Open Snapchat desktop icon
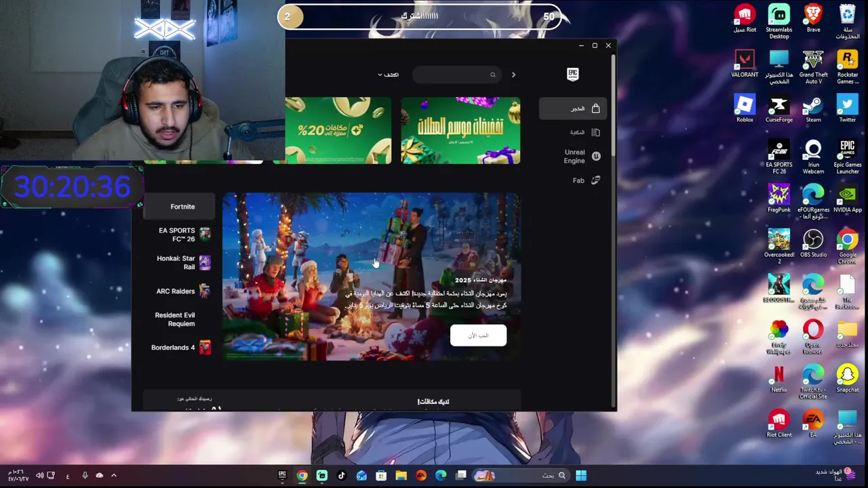The image size is (868, 488). click(x=848, y=380)
